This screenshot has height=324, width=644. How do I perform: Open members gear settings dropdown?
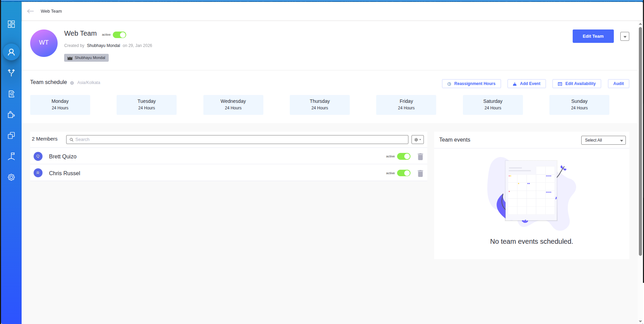point(417,140)
